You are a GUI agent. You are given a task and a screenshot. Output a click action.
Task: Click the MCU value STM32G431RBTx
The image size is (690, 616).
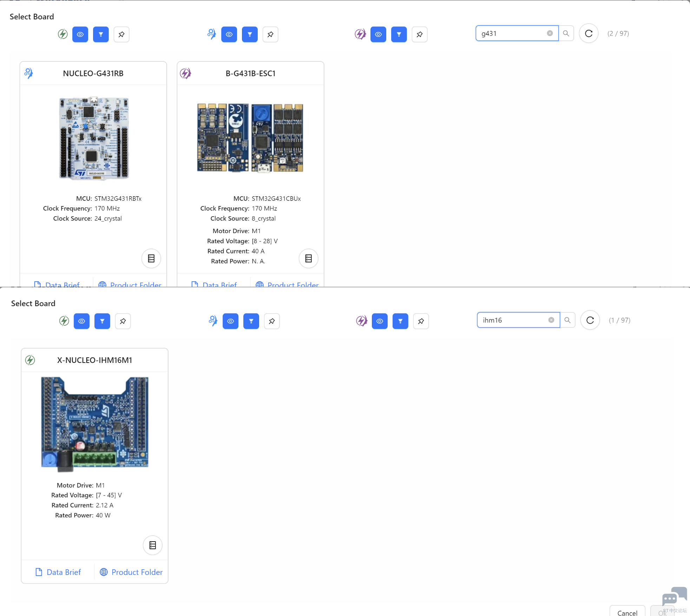click(118, 199)
